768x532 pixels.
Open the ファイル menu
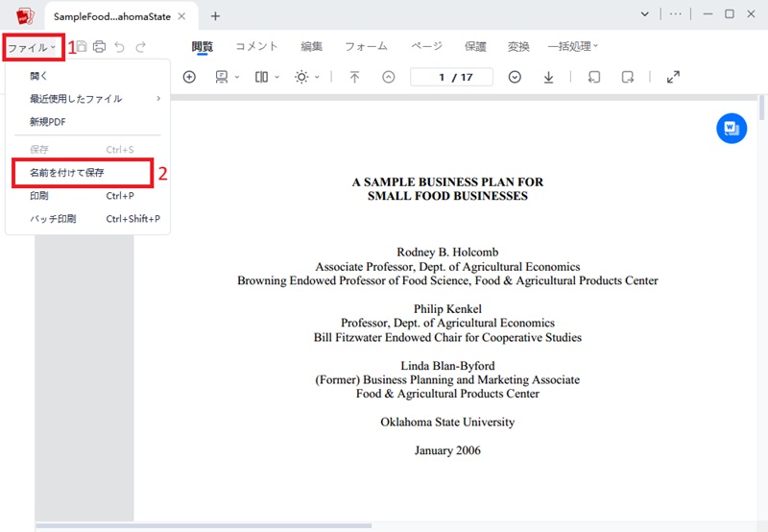pos(33,47)
